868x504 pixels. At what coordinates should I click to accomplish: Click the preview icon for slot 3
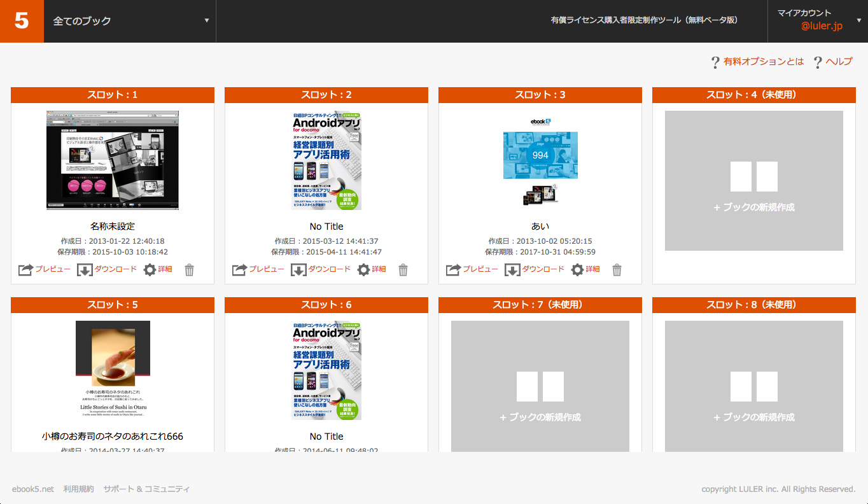tap(453, 270)
